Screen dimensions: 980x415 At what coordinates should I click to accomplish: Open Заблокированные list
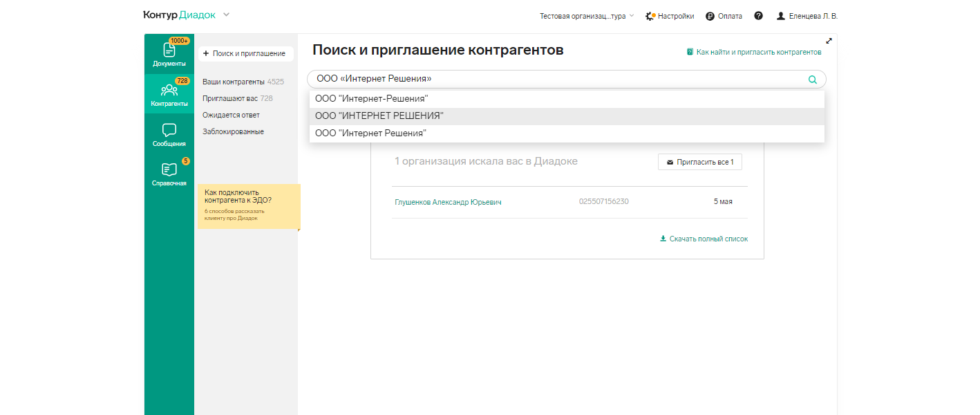[233, 131]
